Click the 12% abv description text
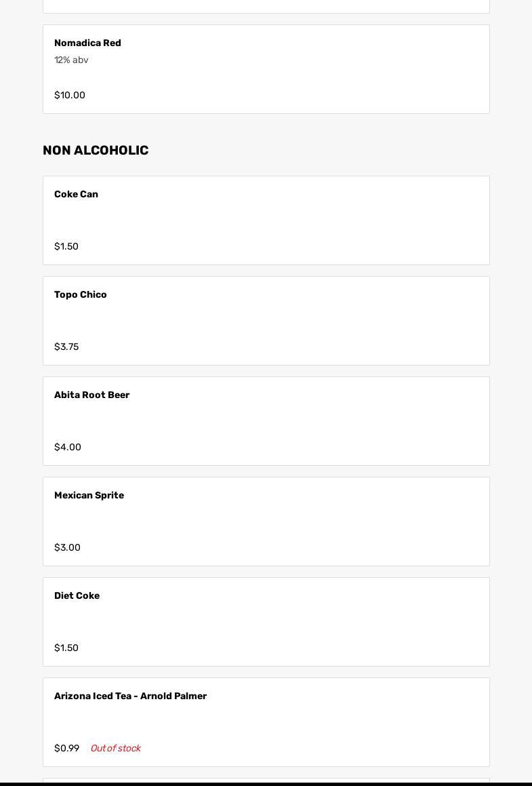 71,60
